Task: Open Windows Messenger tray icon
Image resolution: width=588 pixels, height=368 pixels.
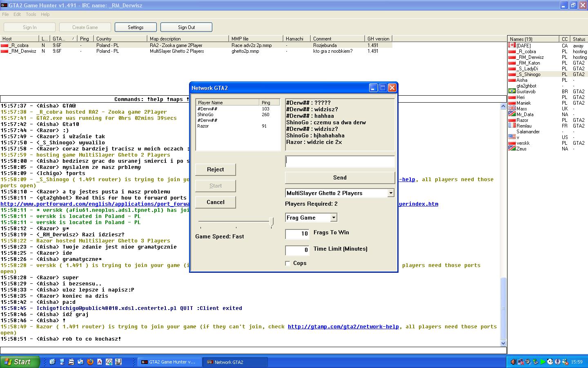Action: coord(565,362)
